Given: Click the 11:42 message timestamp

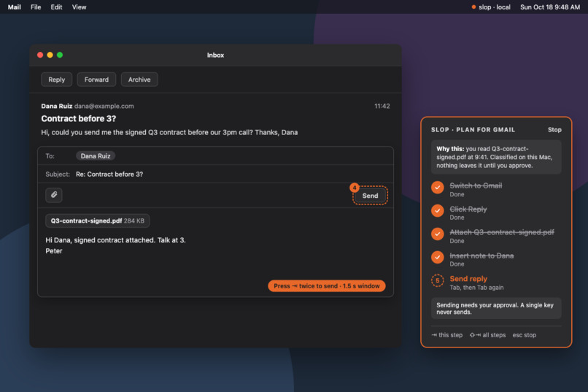Looking at the screenshot, I should click(x=382, y=106).
